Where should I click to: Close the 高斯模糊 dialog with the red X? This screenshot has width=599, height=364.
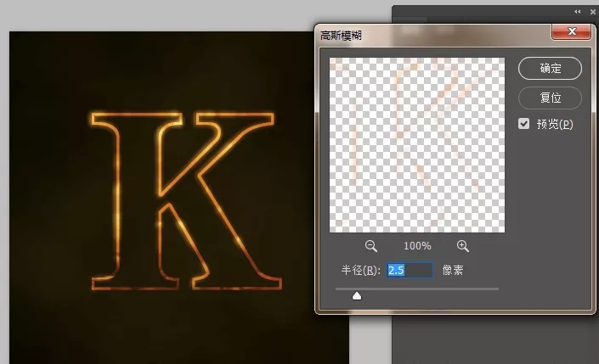572,31
